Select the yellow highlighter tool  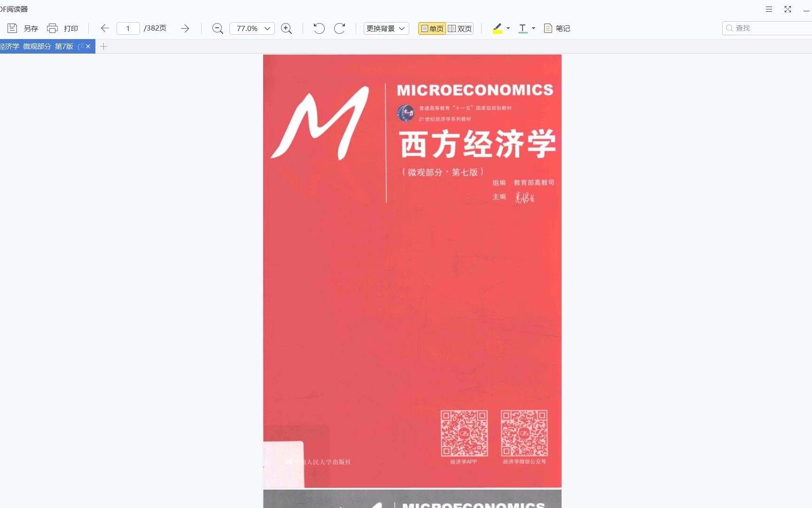pyautogui.click(x=498, y=29)
